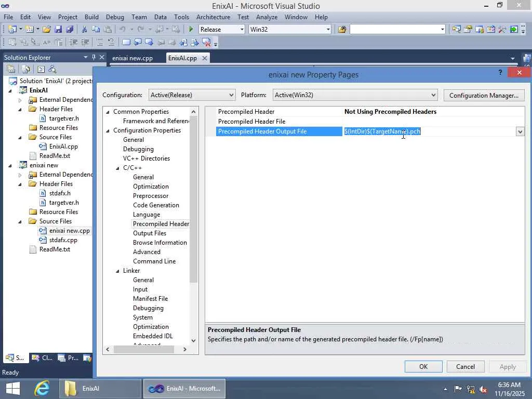532x399 pixels.
Task: Open Internet Explorer from the taskbar
Action: point(42,389)
